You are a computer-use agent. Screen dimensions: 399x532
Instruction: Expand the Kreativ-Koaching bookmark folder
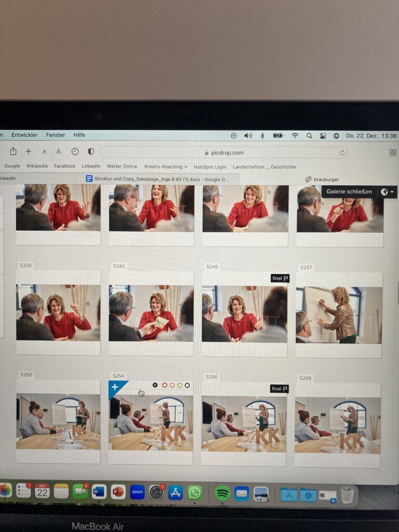point(166,167)
